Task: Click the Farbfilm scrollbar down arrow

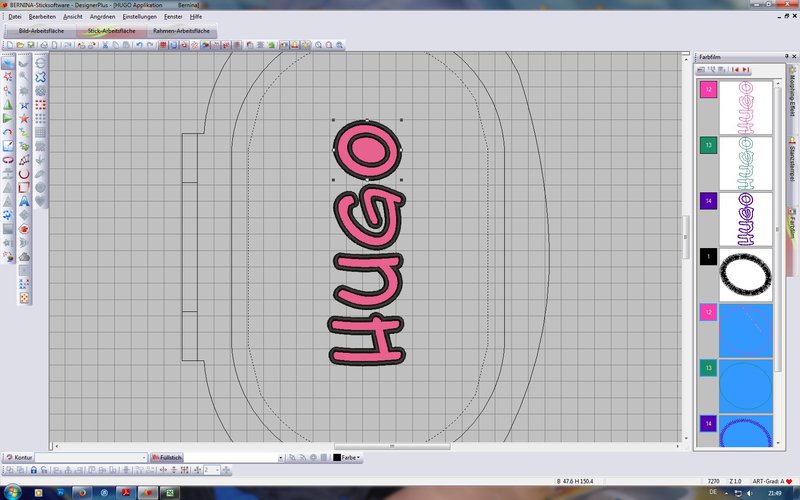Action: click(778, 443)
